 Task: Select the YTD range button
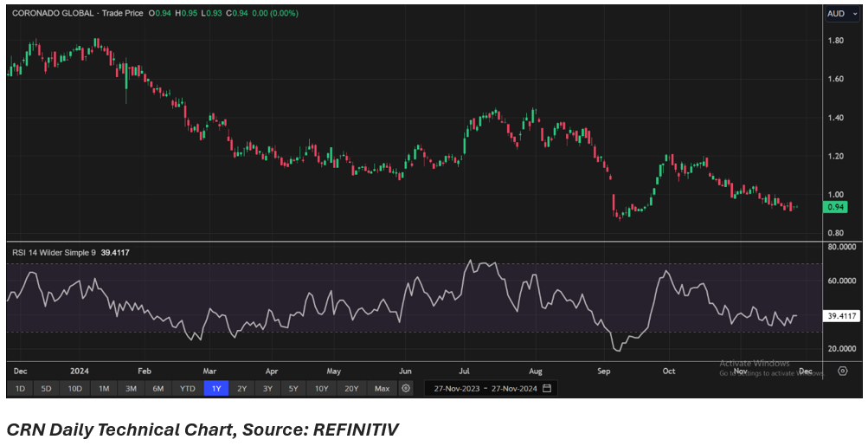tap(187, 388)
